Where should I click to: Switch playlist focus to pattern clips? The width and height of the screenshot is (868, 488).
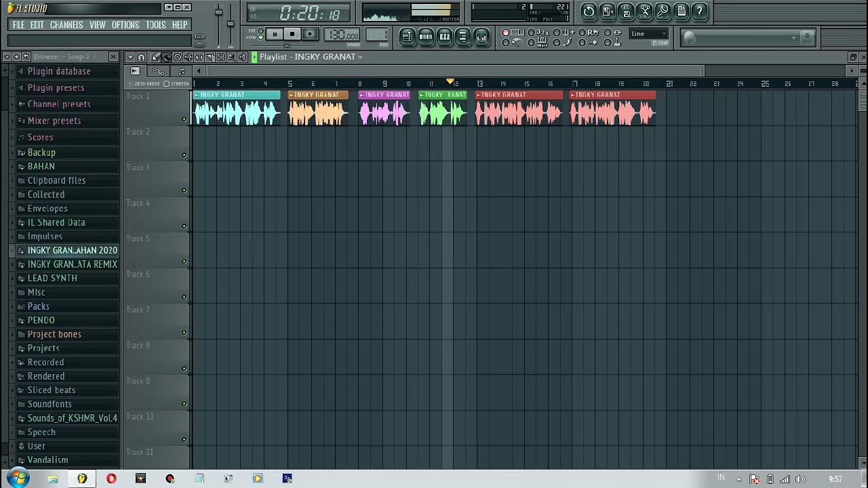click(x=181, y=71)
